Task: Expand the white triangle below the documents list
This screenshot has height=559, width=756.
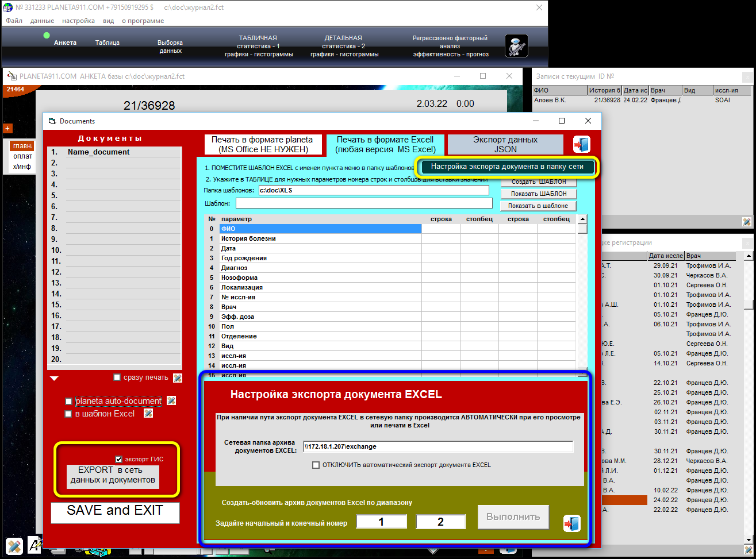Action: coord(54,378)
